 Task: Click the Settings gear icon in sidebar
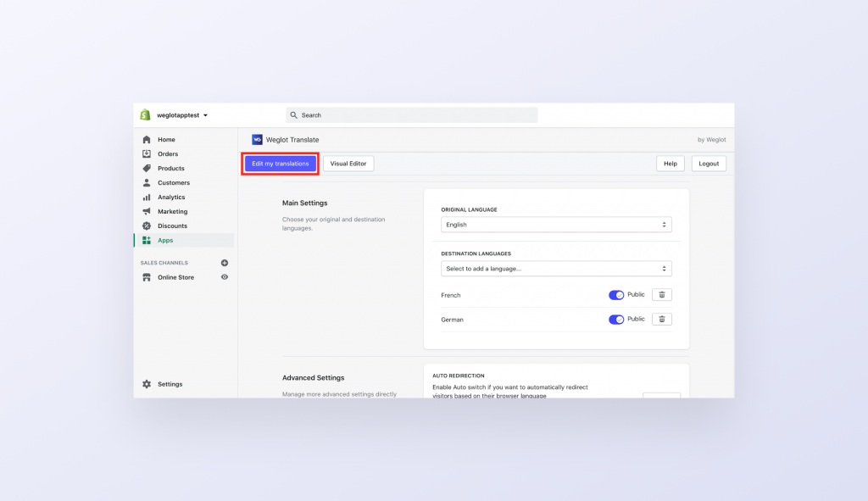pos(147,384)
